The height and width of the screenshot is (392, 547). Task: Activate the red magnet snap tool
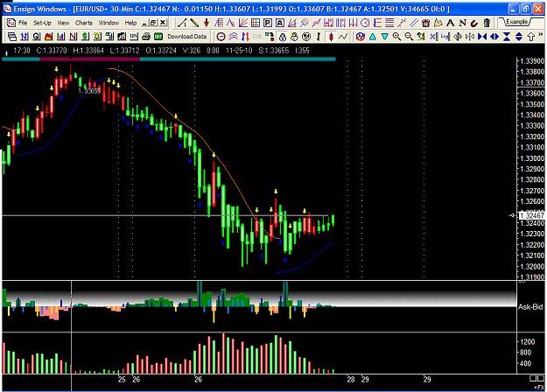pyautogui.click(x=474, y=23)
